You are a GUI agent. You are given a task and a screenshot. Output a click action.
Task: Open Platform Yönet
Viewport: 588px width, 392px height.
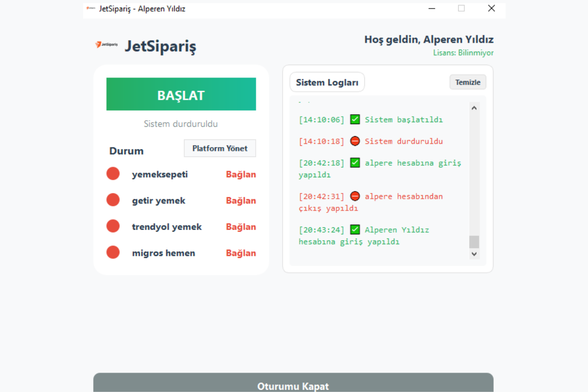pos(220,148)
